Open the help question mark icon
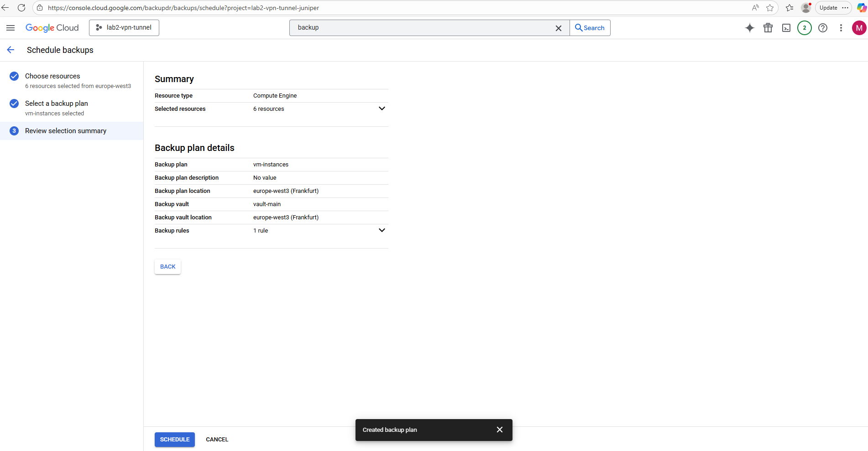This screenshot has height=451, width=868. point(822,28)
